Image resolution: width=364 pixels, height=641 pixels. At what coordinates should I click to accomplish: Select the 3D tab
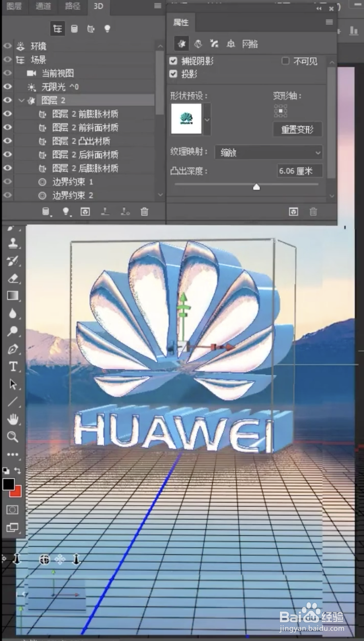[x=98, y=6]
